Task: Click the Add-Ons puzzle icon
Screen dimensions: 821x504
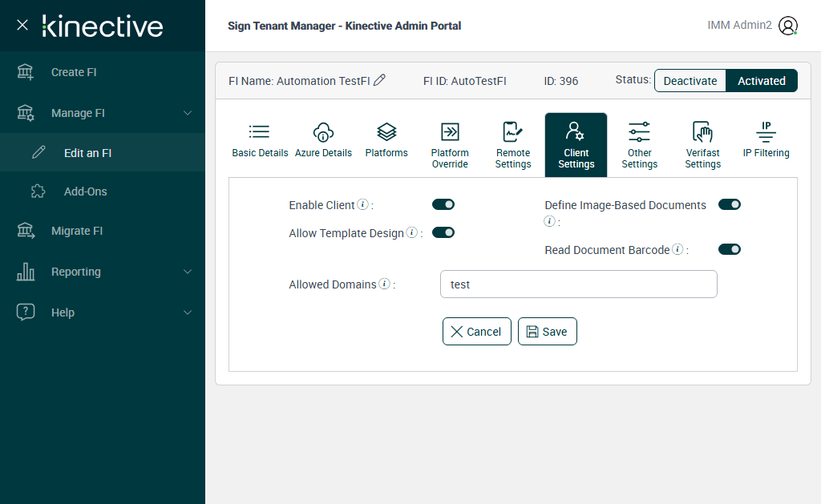Action: pyautogui.click(x=38, y=192)
